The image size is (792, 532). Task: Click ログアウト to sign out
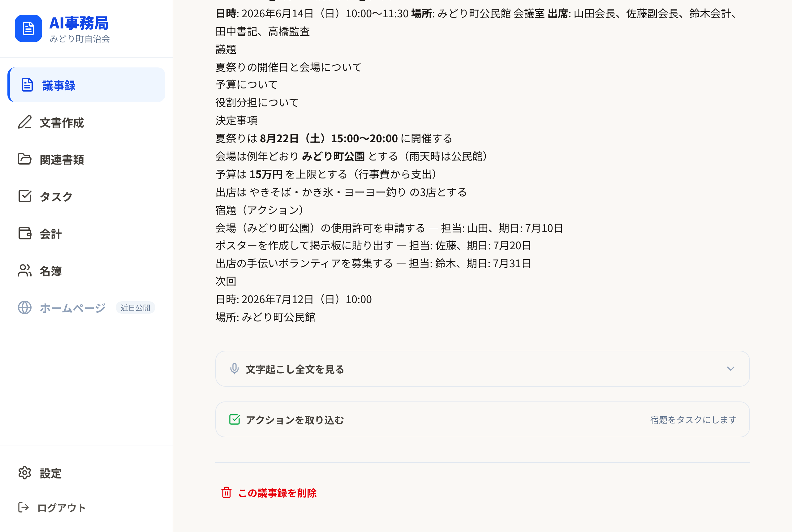[x=86, y=508]
